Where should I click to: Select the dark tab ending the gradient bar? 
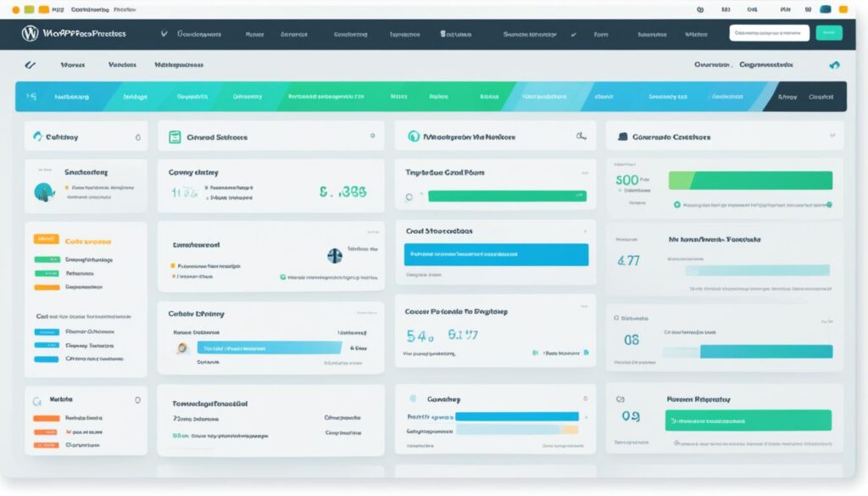(805, 97)
